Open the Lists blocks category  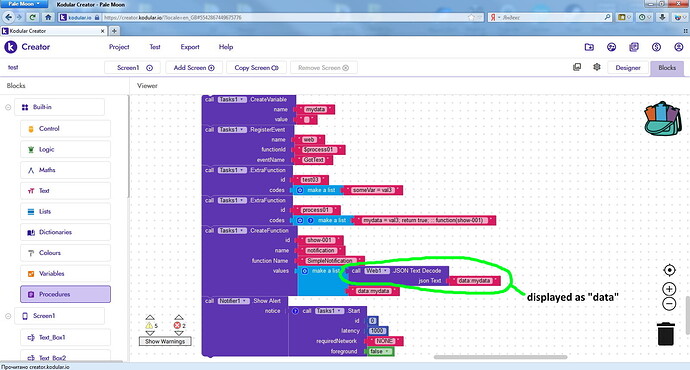65,211
